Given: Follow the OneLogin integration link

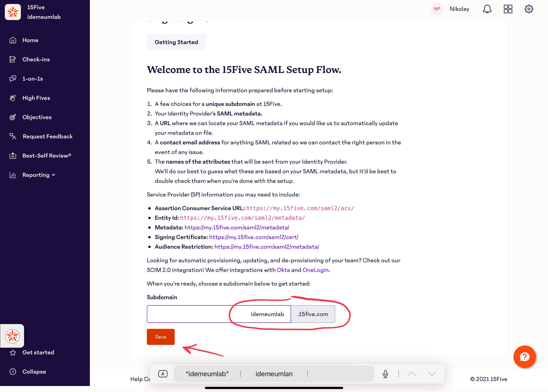Looking at the screenshot, I should point(315,270).
